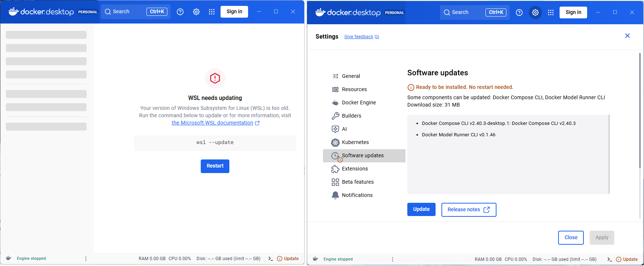Click the settings gear in the WSL error window

pos(196,12)
